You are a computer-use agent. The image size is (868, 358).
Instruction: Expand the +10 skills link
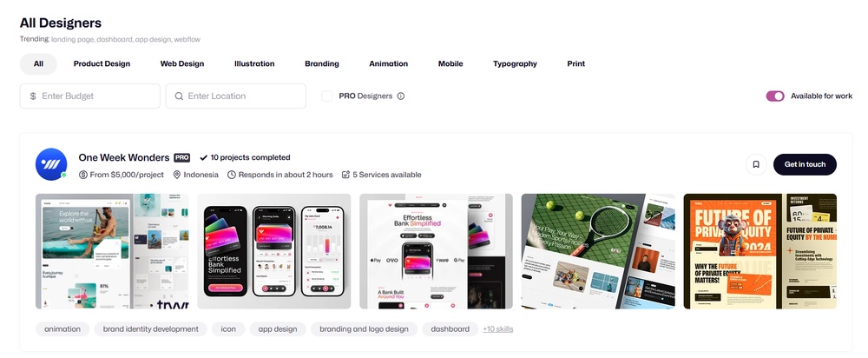point(497,329)
